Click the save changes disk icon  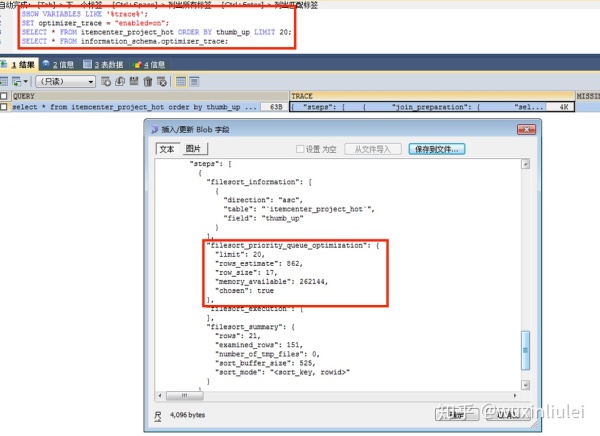(x=133, y=81)
